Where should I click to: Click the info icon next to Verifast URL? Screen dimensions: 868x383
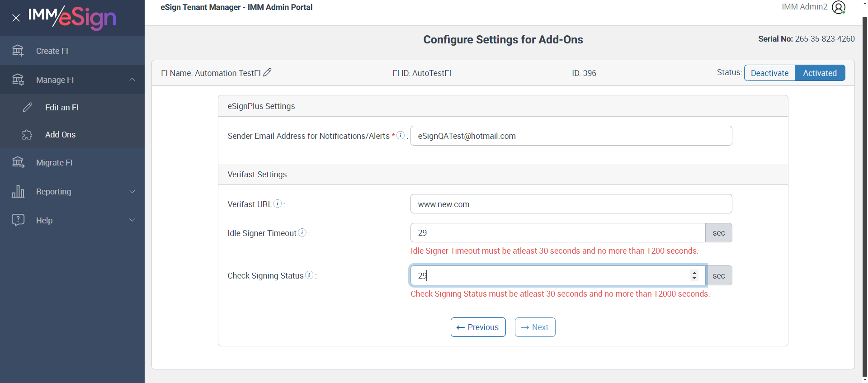tap(278, 204)
